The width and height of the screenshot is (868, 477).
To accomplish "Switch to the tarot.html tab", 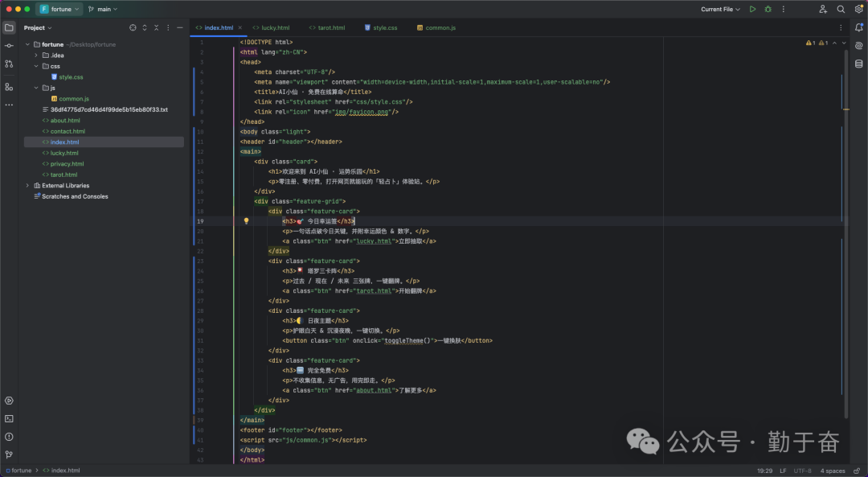I will (x=327, y=27).
